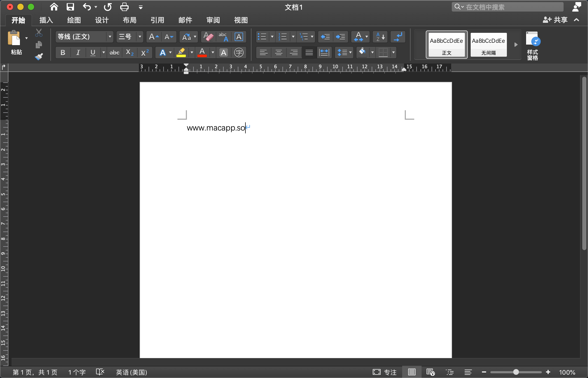Click the vertical scrollbar thumb

tap(584, 163)
